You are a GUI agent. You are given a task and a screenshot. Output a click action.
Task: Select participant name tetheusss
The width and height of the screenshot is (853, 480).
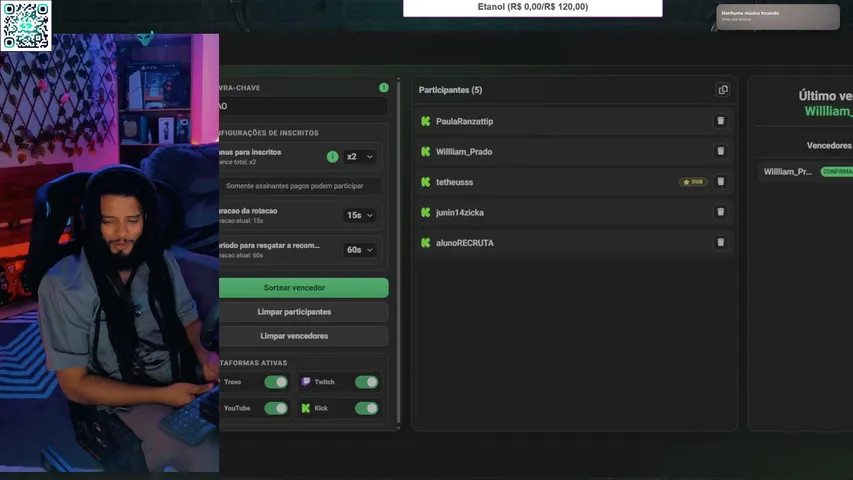click(454, 182)
